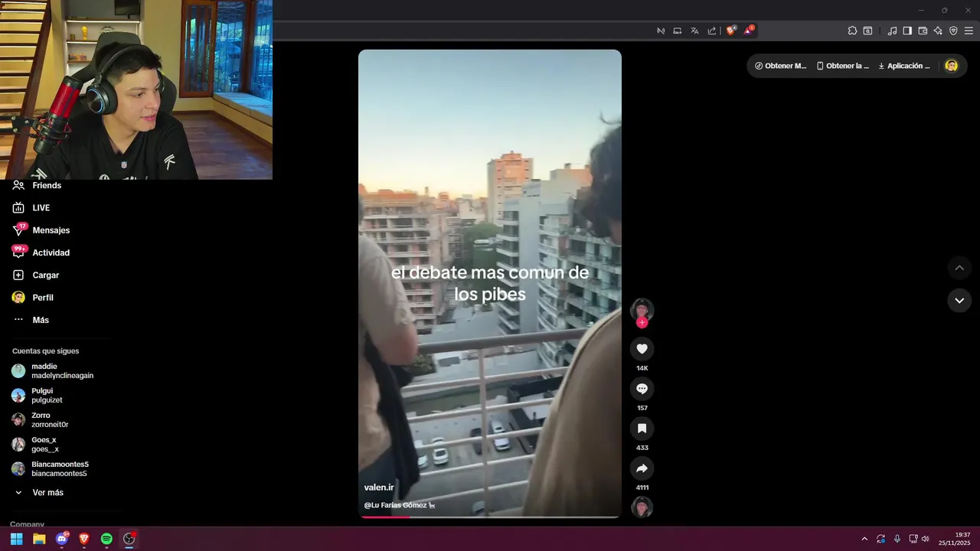Open profile avatar in top-right pill
The height and width of the screenshot is (551, 980).
click(x=952, y=66)
